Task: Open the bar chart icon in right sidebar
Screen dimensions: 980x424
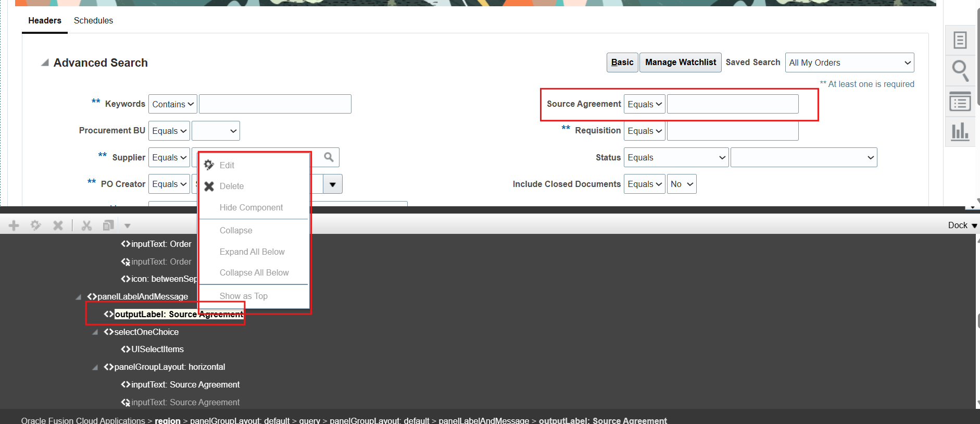Action: (x=960, y=132)
